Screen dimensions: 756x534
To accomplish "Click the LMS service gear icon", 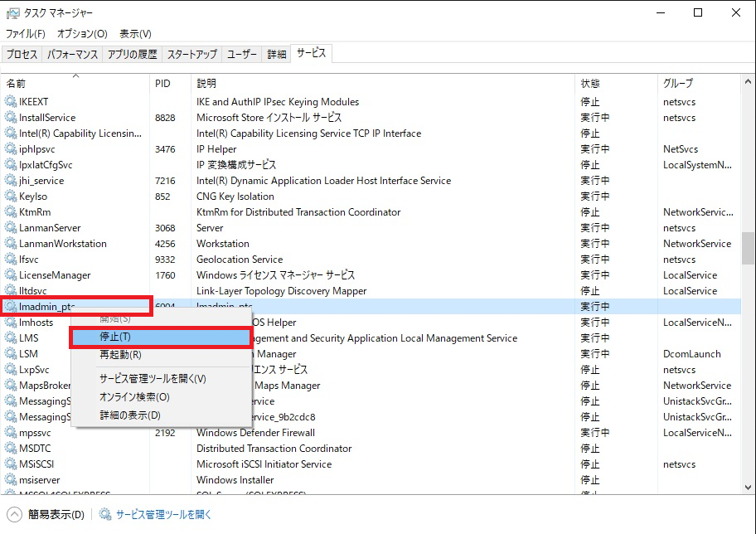I will pyautogui.click(x=11, y=337).
